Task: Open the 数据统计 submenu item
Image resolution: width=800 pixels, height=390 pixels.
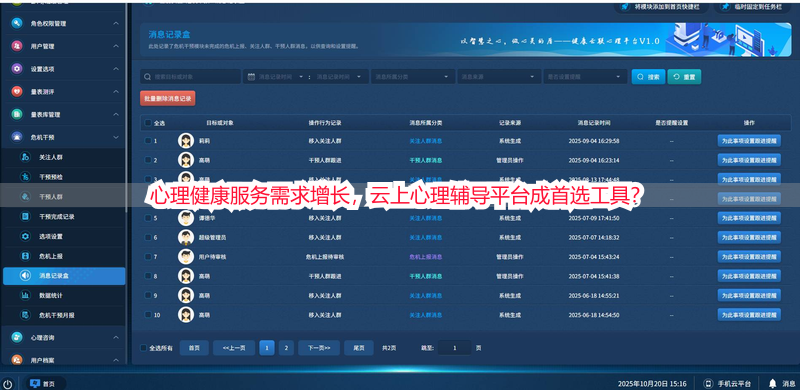Action: click(x=63, y=295)
